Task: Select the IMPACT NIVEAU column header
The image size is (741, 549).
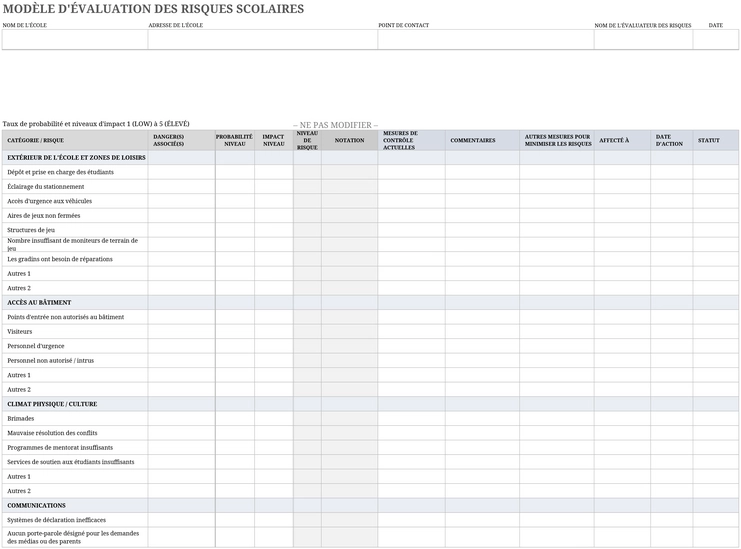Action: click(x=274, y=140)
